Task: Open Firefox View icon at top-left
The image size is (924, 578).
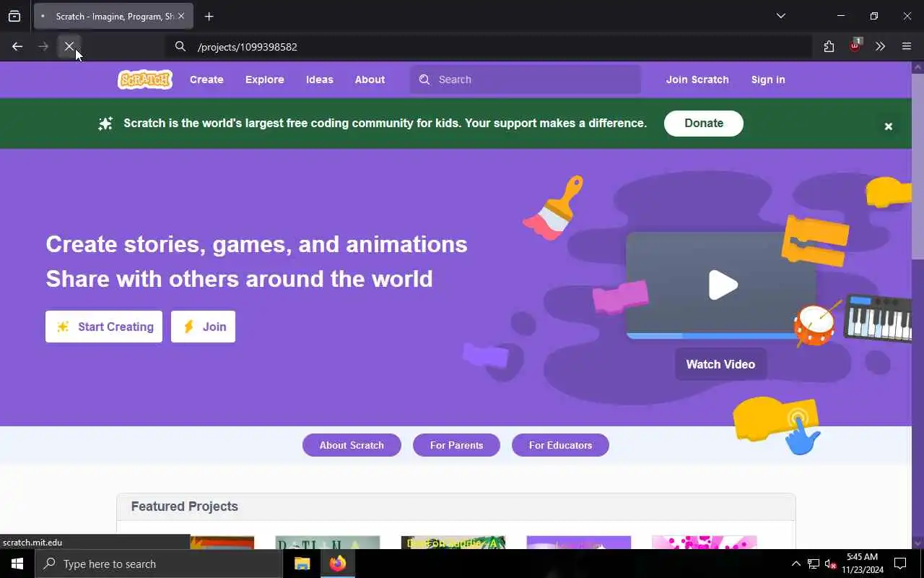Action: (x=14, y=16)
